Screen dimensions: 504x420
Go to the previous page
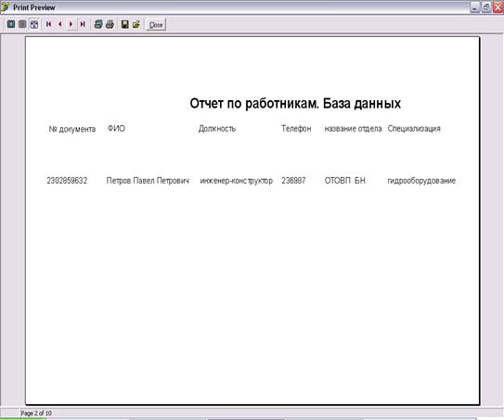coord(60,24)
